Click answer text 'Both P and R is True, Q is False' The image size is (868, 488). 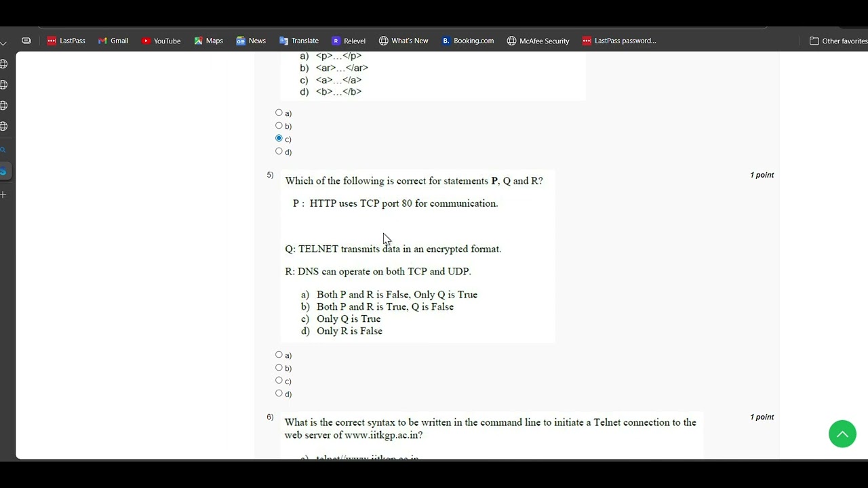pyautogui.click(x=385, y=307)
